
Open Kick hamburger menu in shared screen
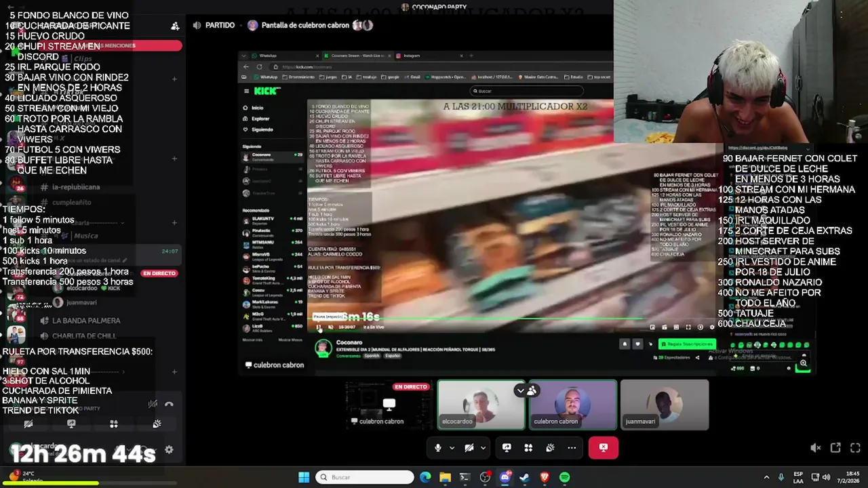246,91
